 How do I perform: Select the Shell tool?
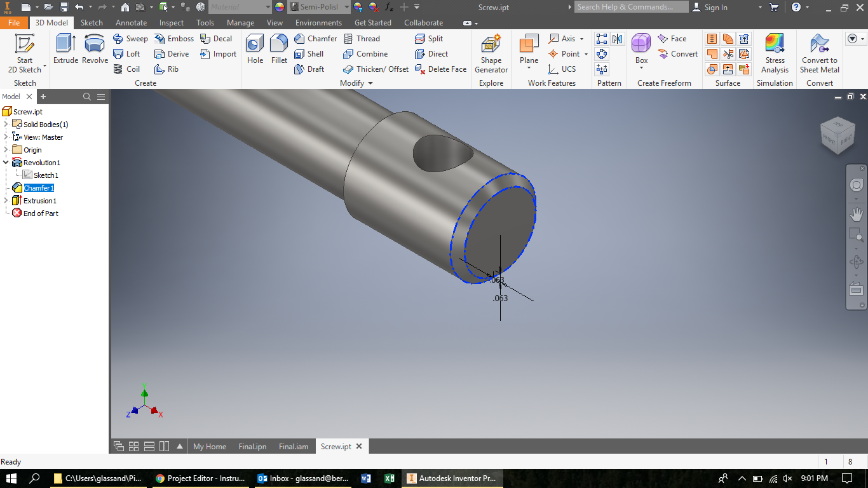click(309, 54)
